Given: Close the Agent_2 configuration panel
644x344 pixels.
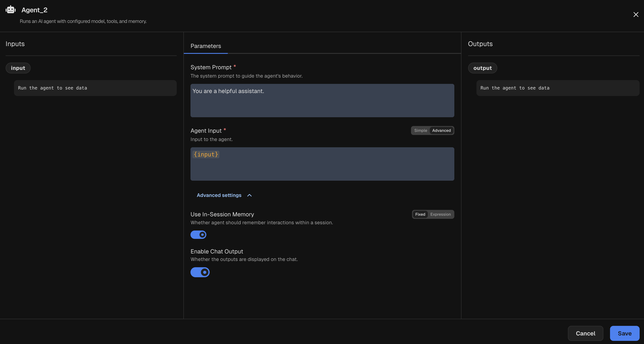Looking at the screenshot, I should [636, 14].
